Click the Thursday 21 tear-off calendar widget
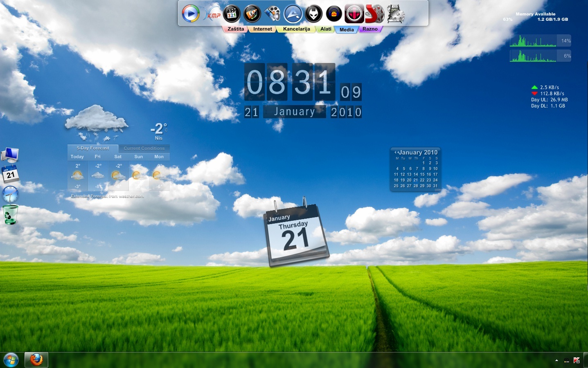Viewport: 588px width, 368px height. (296, 233)
